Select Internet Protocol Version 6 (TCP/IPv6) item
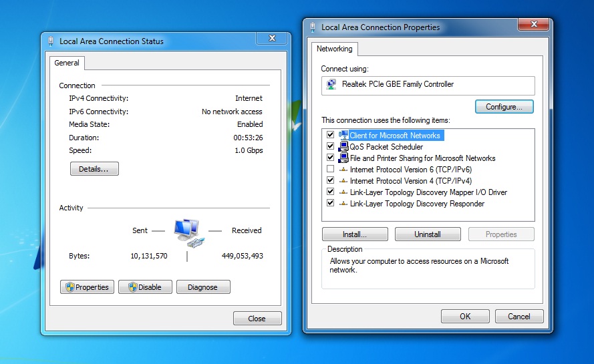The width and height of the screenshot is (594, 364). [x=411, y=170]
